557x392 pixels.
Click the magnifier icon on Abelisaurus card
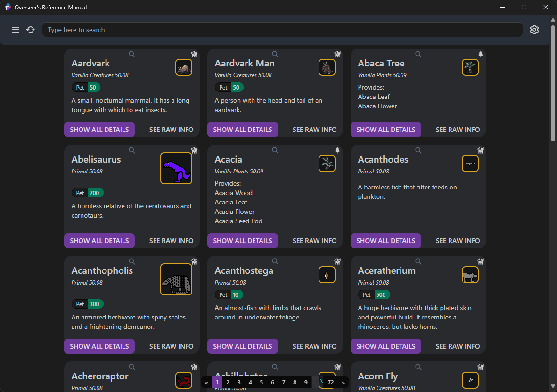click(132, 150)
